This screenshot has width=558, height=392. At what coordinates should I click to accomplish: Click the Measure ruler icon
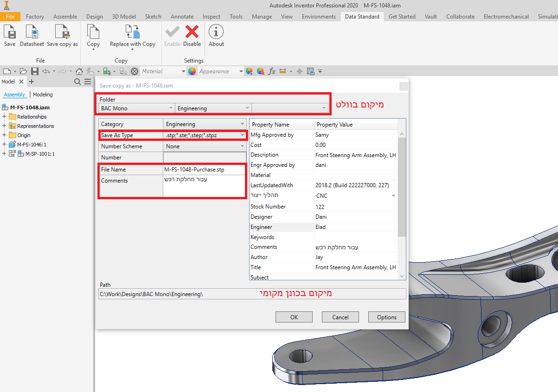pos(283,71)
